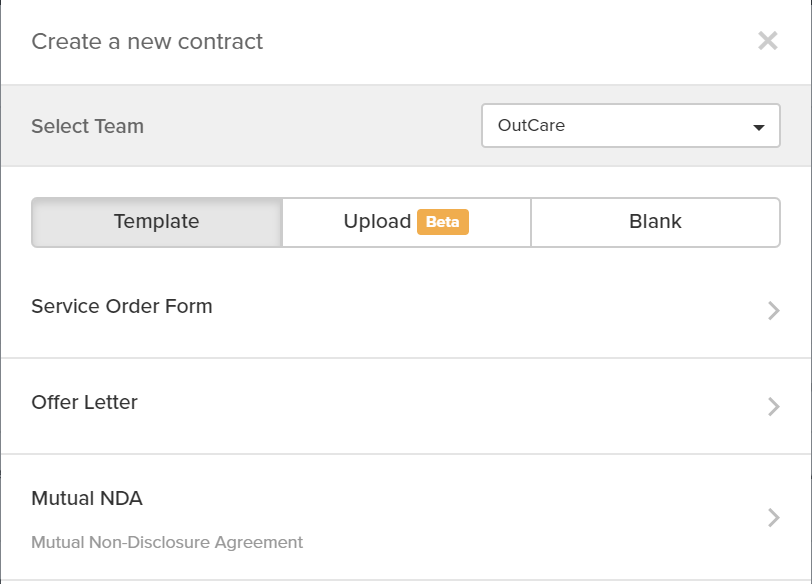The image size is (812, 584).
Task: Click the Select Team label
Action: [88, 127]
